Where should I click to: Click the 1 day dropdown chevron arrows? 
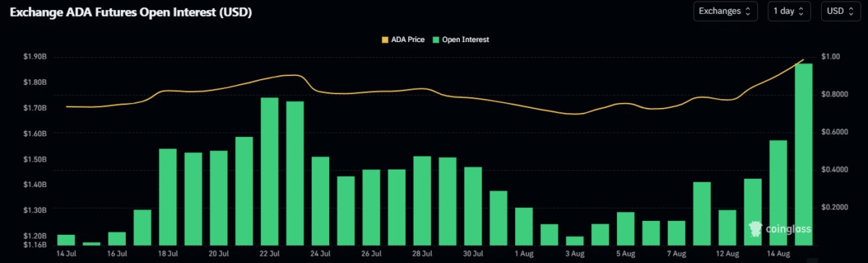click(802, 12)
